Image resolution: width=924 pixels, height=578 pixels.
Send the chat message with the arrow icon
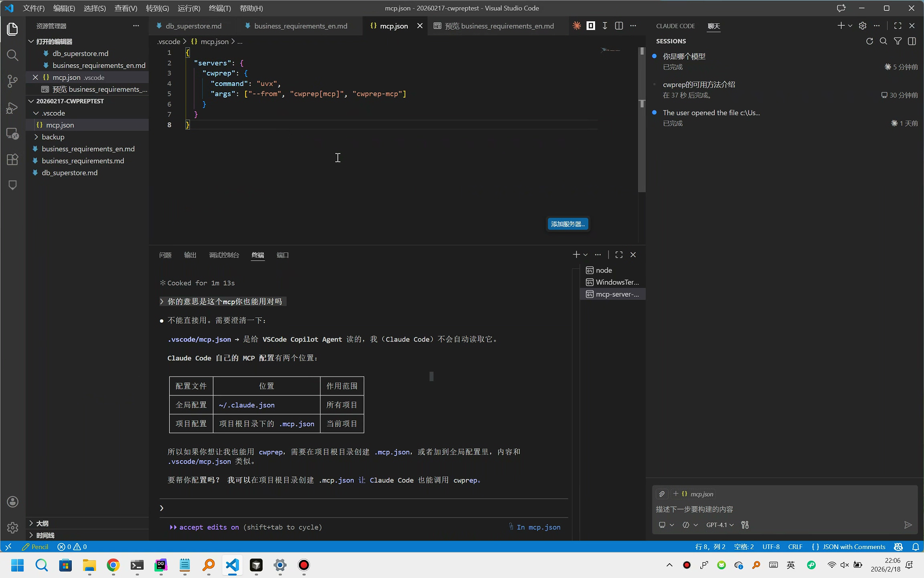(908, 525)
